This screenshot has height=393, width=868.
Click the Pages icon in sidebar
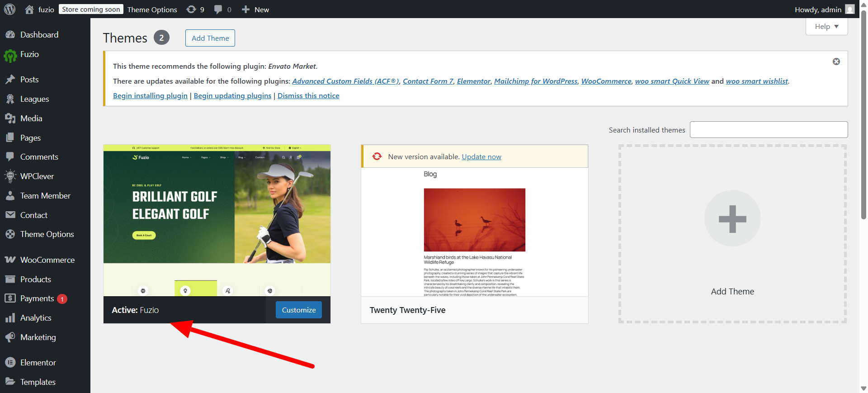point(10,138)
